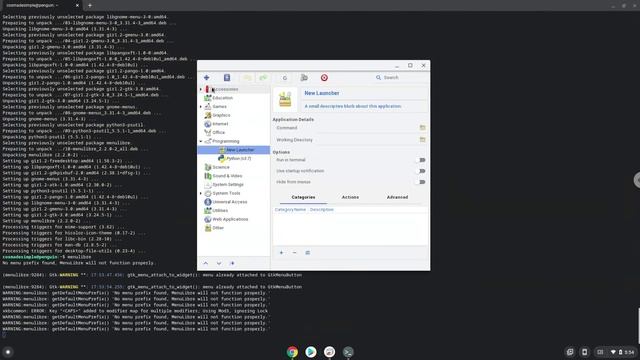Viewport: 640px width, 360px height.
Task: Delete the launcher with the red icon
Action: click(x=324, y=78)
